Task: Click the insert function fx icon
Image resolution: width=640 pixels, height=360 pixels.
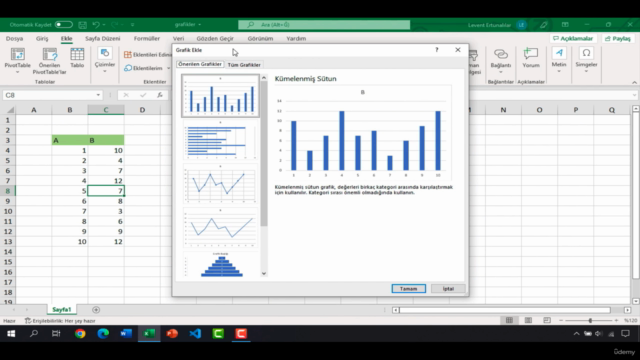Action: click(x=160, y=95)
